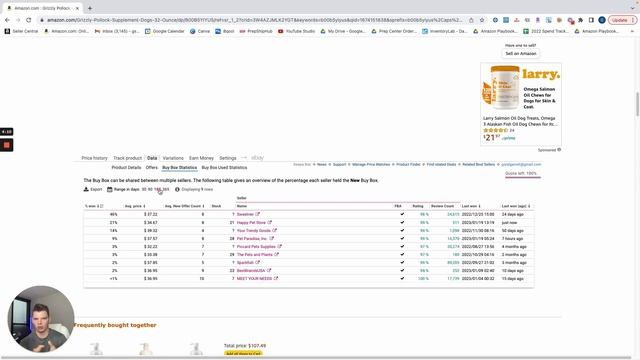The image size is (640, 360).
Task: Click the Sweetner row price $ 37.22
Action: point(151,214)
